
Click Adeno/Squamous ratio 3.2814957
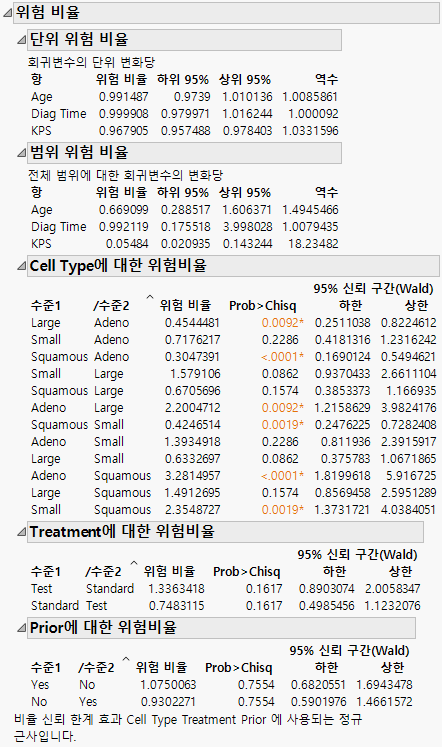[192, 476]
